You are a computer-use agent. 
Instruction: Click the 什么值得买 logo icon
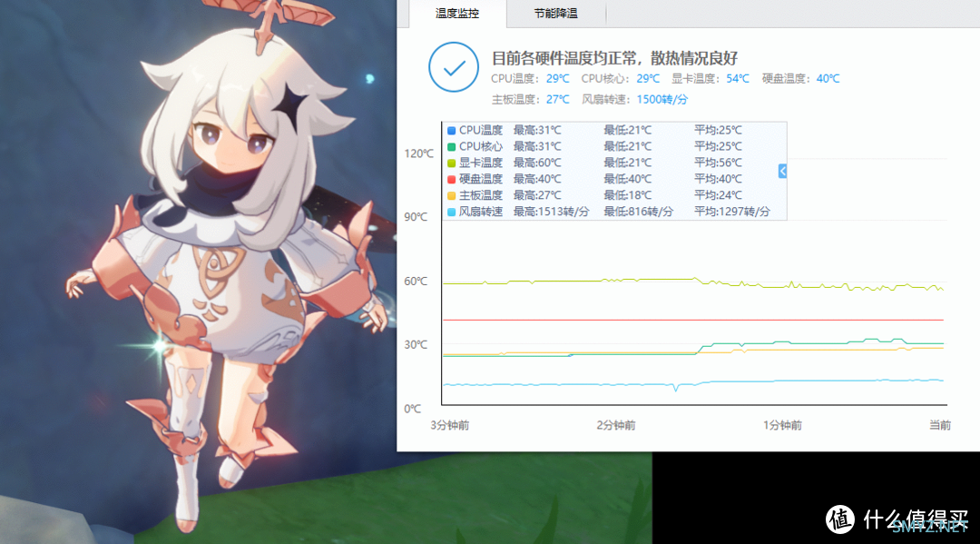click(840, 519)
